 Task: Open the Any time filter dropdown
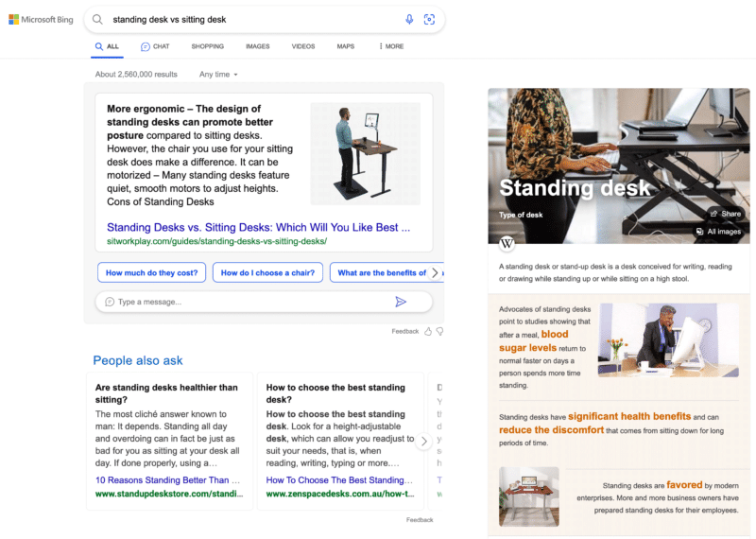point(218,74)
